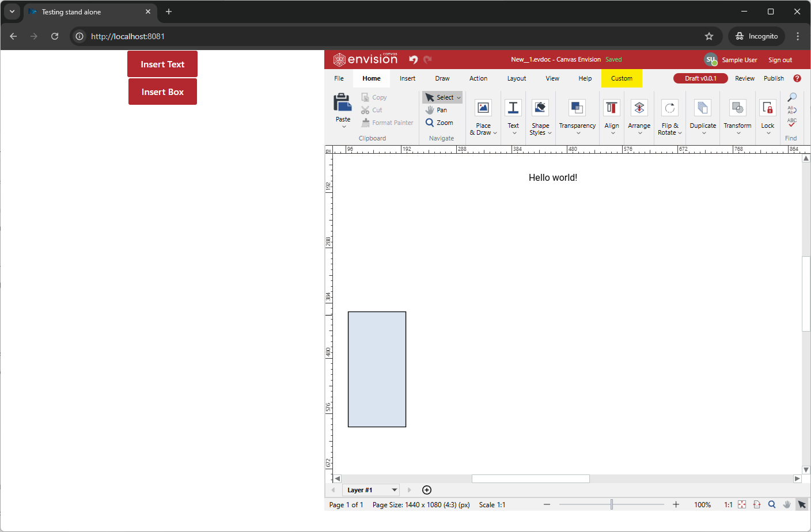Click the Place & Draw image icon
Viewport: 811px width, 532px height.
(x=483, y=108)
